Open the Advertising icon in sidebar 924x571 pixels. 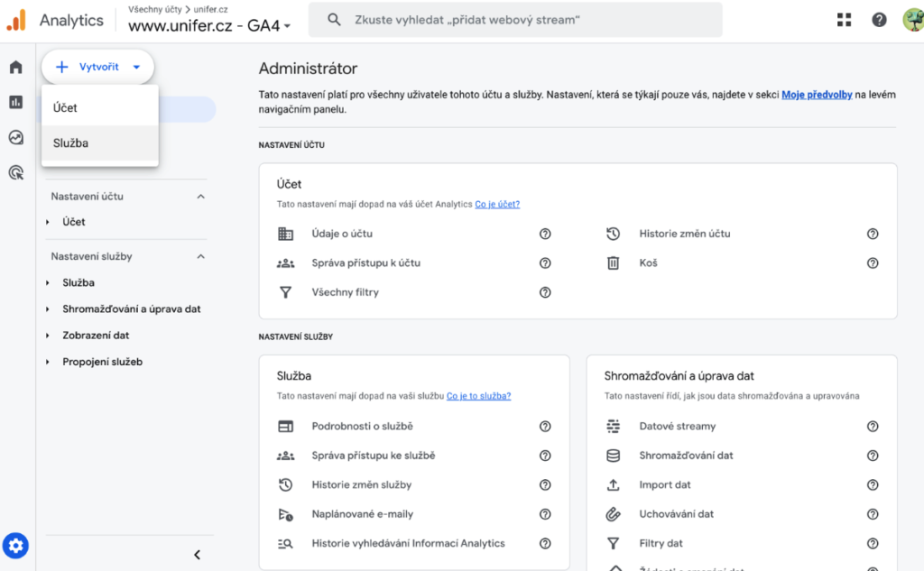coord(15,172)
